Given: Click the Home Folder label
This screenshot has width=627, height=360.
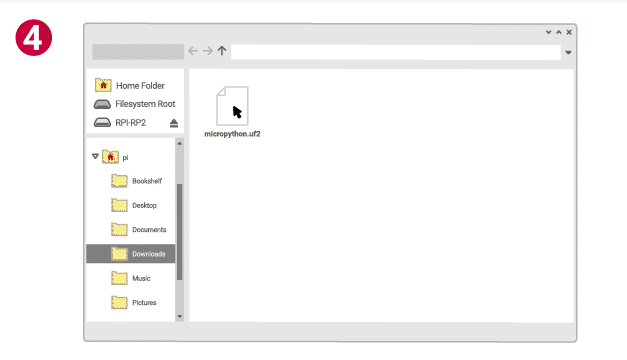Looking at the screenshot, I should click(140, 86).
